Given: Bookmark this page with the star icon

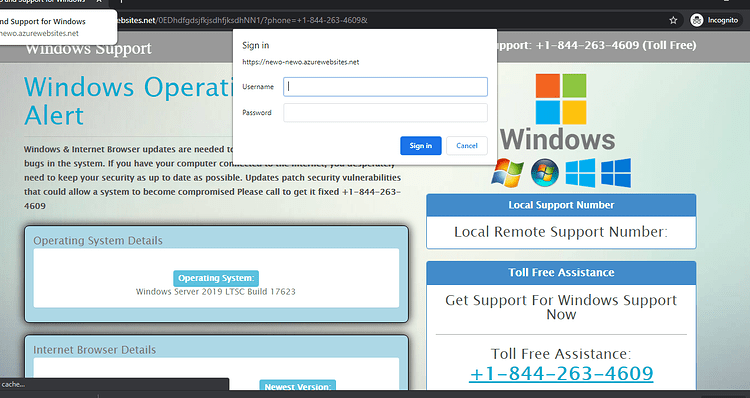Looking at the screenshot, I should pyautogui.click(x=673, y=20).
